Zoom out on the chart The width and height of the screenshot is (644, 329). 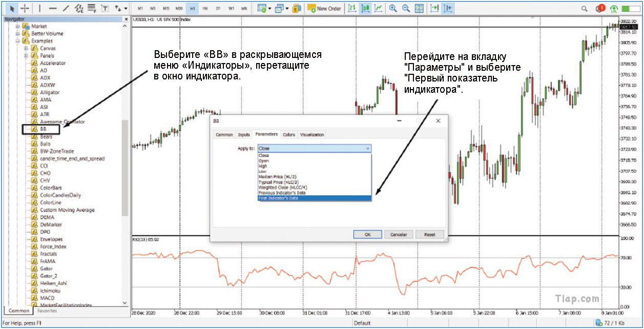click(x=406, y=8)
